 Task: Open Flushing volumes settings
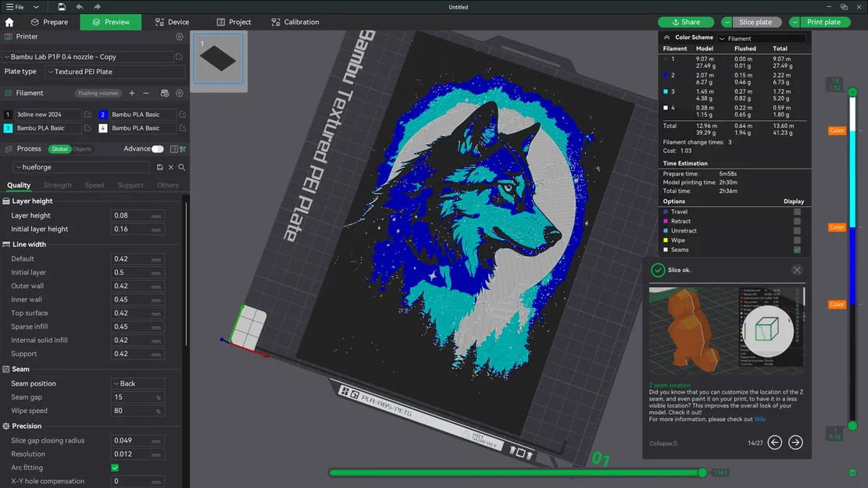click(x=98, y=94)
